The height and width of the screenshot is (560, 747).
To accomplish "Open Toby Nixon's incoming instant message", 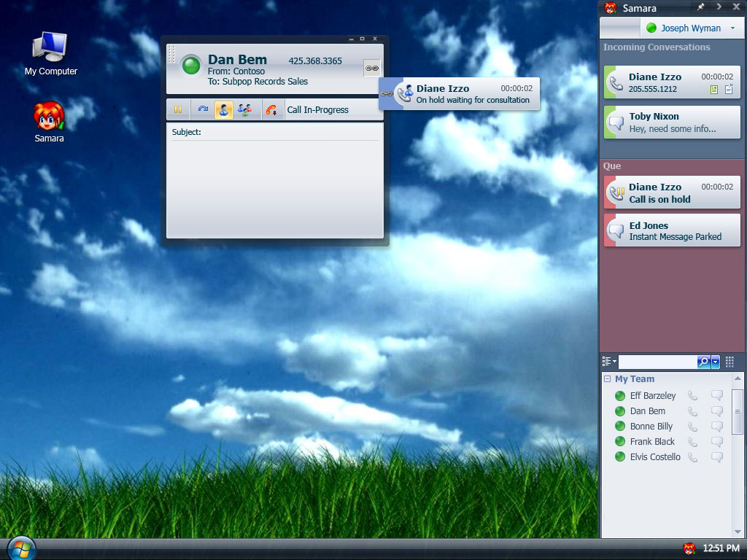I will point(672,122).
